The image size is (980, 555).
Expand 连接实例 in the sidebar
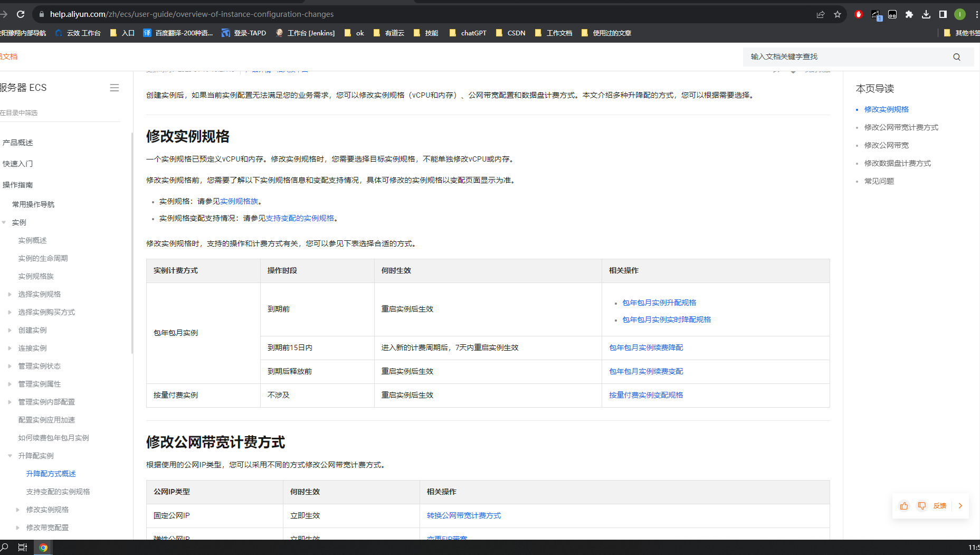point(9,348)
